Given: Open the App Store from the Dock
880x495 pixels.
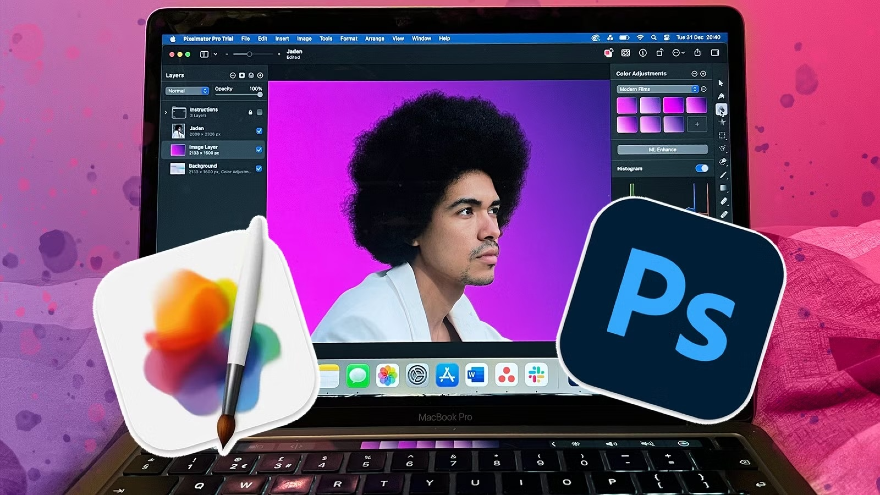Looking at the screenshot, I should 447,375.
